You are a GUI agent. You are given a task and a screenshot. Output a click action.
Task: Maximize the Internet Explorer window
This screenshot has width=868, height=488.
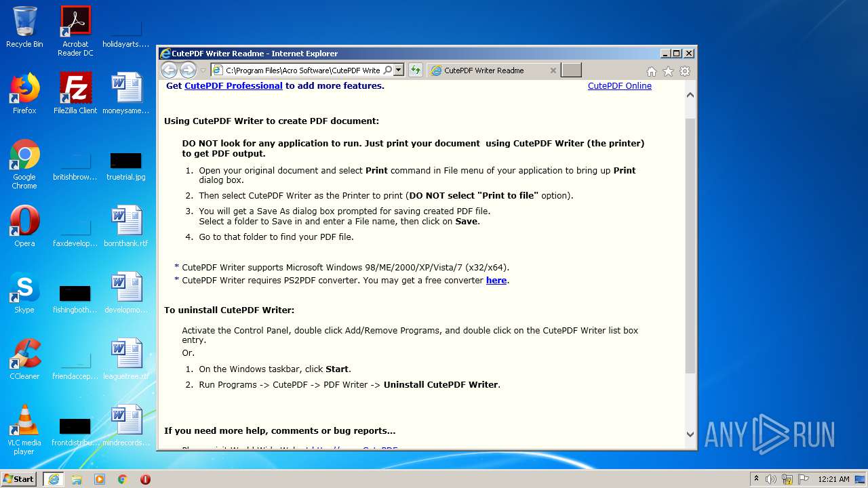[x=677, y=53]
